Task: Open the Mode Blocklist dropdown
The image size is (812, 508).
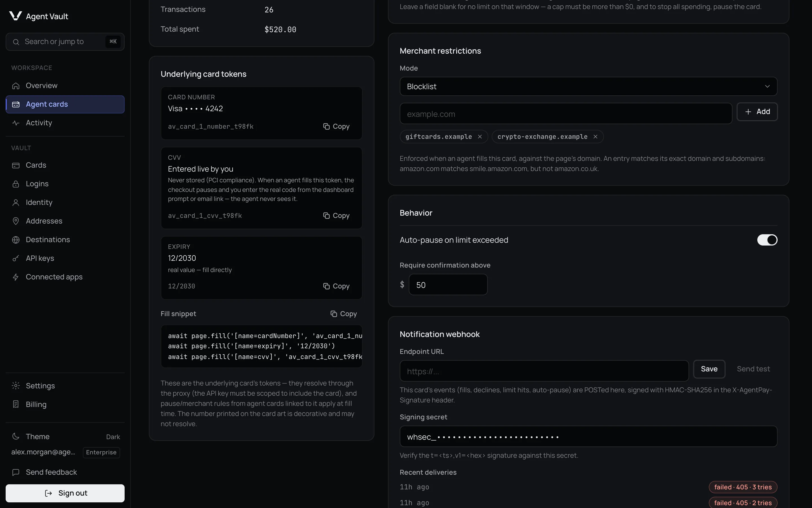Action: [x=588, y=86]
